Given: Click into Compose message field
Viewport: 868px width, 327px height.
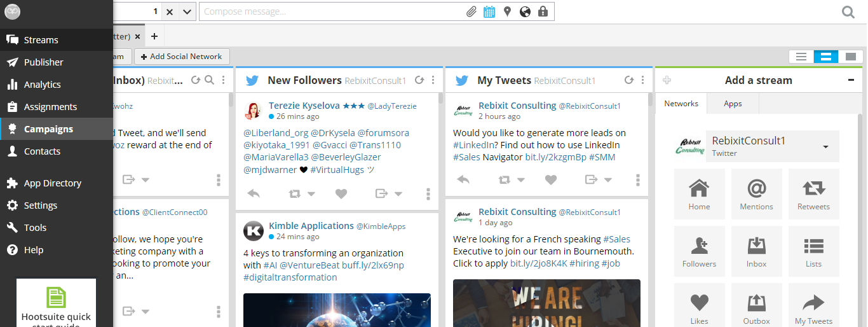Looking at the screenshot, I should 332,11.
